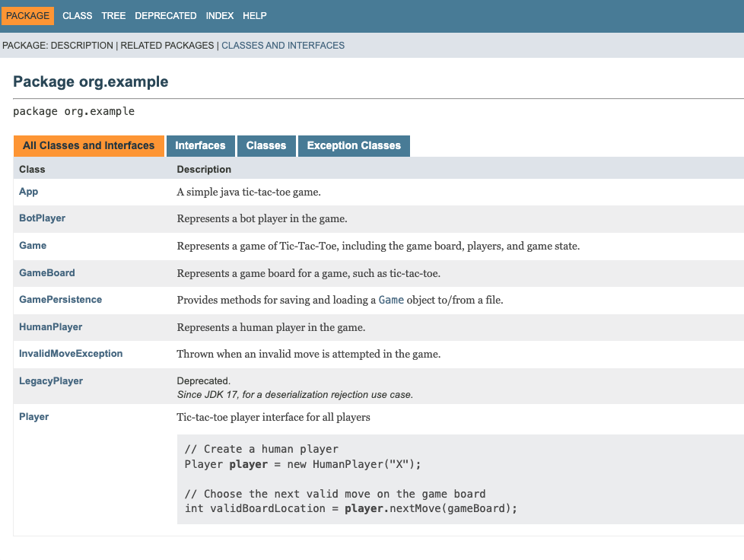Viewport: 744px width, 560px height.
Task: Click 'Represents a game board for a game' description
Action: point(308,273)
